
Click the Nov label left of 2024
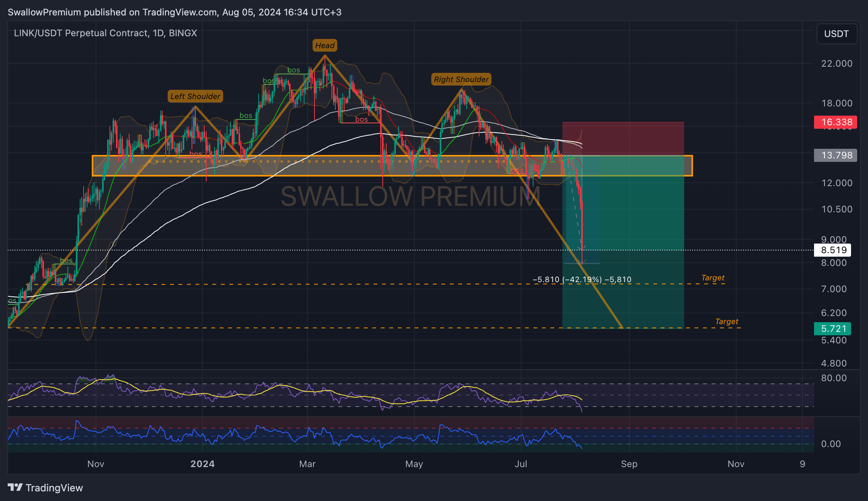click(96, 464)
